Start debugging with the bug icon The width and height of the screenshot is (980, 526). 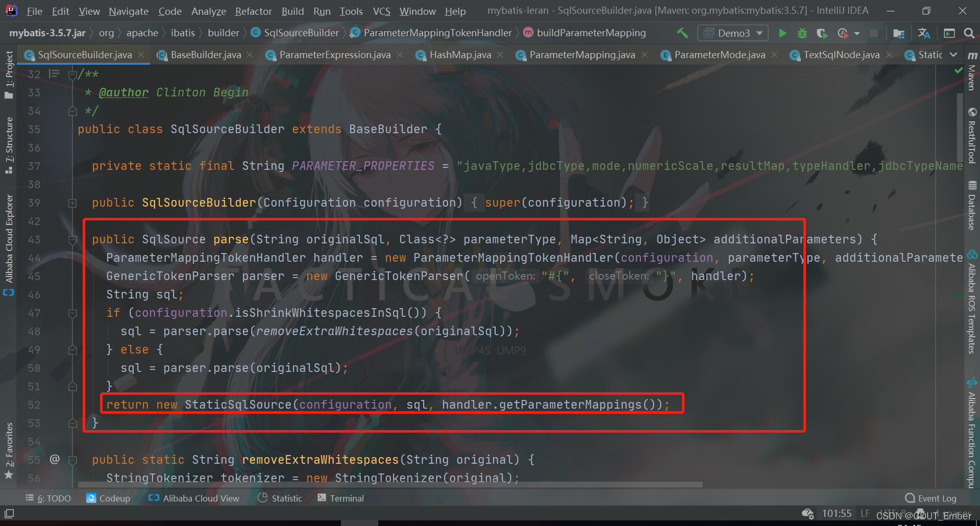point(802,33)
